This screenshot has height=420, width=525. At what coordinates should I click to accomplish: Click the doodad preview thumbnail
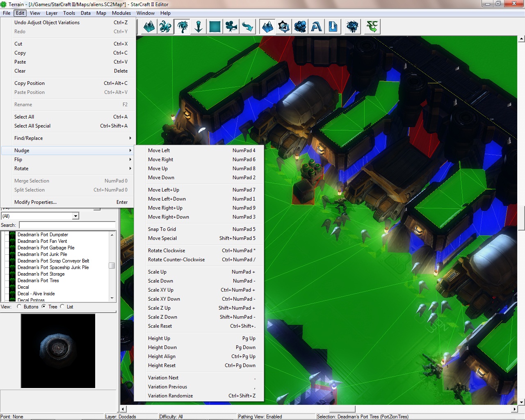pos(58,351)
